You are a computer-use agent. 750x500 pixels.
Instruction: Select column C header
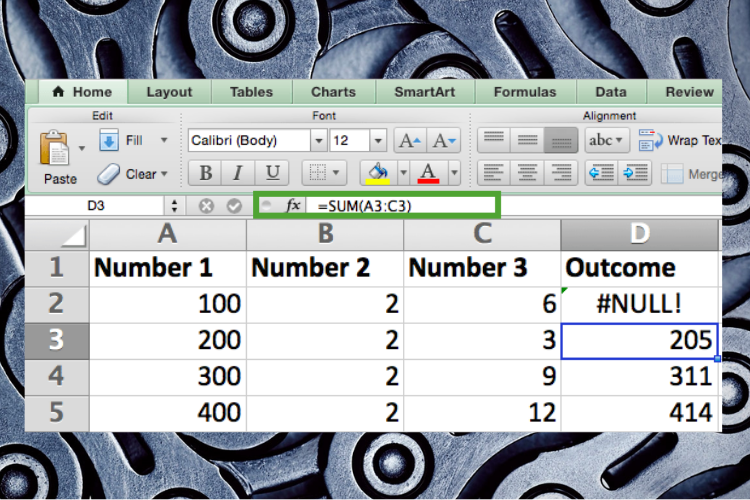[482, 234]
